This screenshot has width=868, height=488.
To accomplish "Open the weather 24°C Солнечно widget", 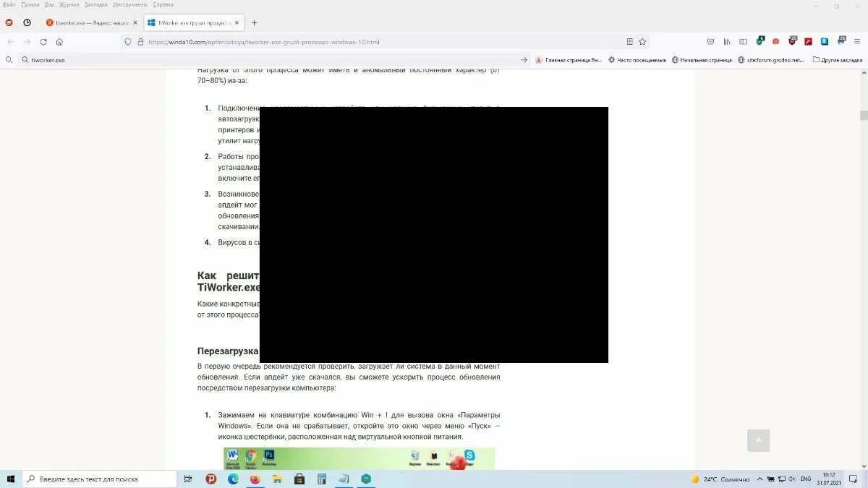I will (x=720, y=479).
